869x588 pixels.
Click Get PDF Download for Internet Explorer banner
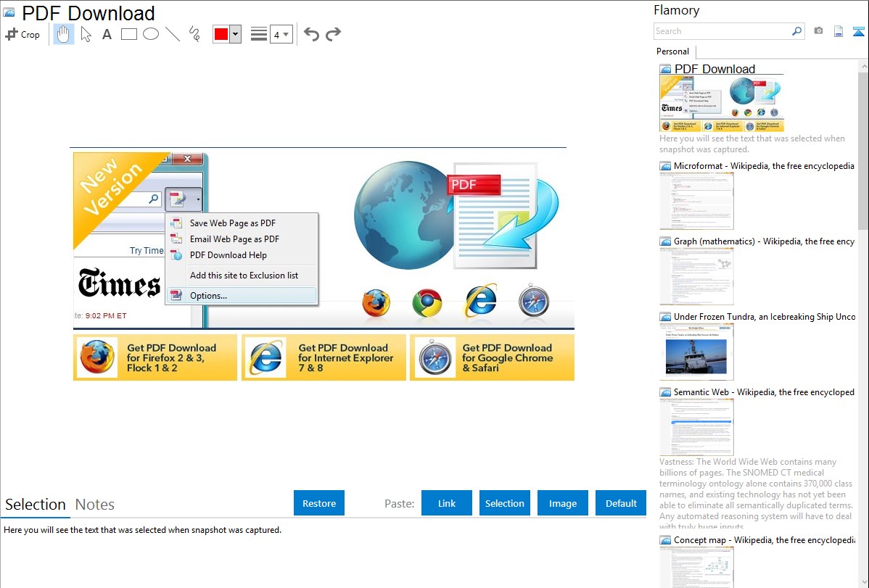(x=324, y=357)
